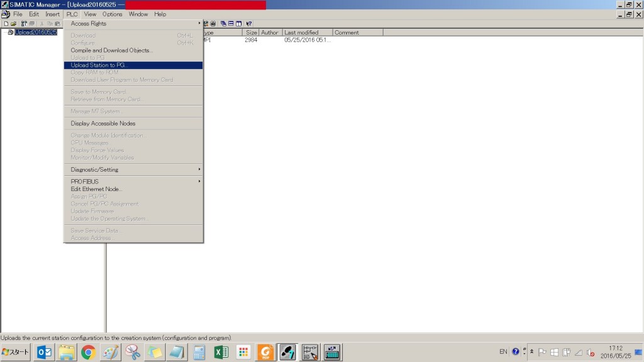Sort by the Author column header
The image size is (644, 362).
click(x=270, y=33)
